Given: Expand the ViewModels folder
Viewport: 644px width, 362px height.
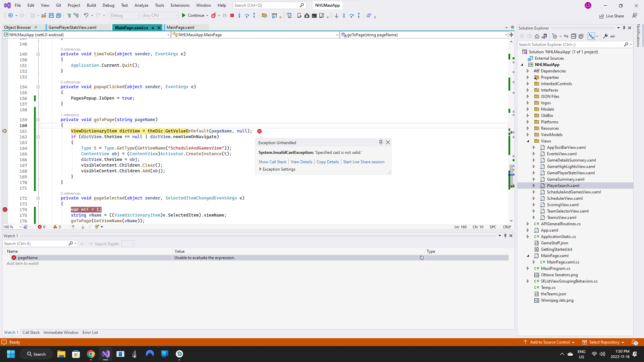Looking at the screenshot, I should click(x=528, y=135).
